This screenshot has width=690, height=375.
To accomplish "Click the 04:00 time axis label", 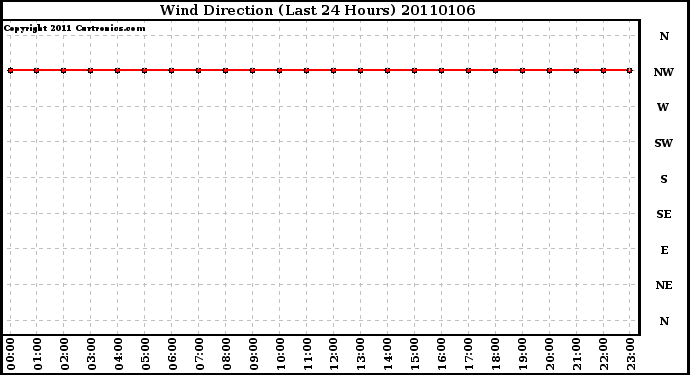I will coord(118,354).
